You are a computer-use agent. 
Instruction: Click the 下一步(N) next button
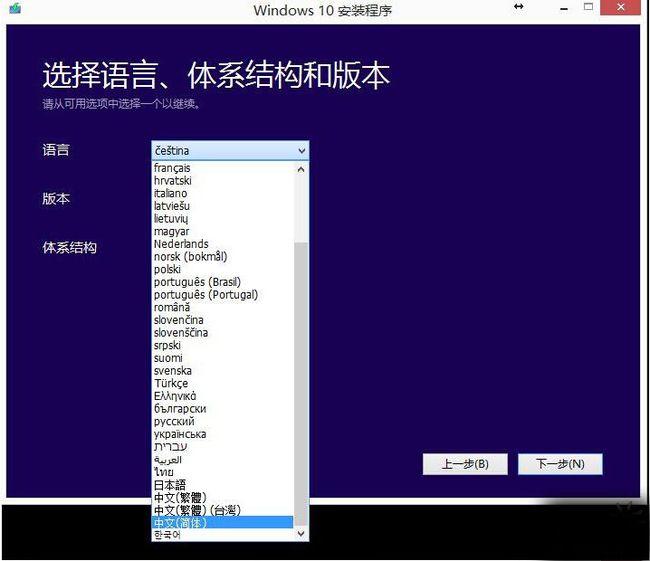(560, 464)
